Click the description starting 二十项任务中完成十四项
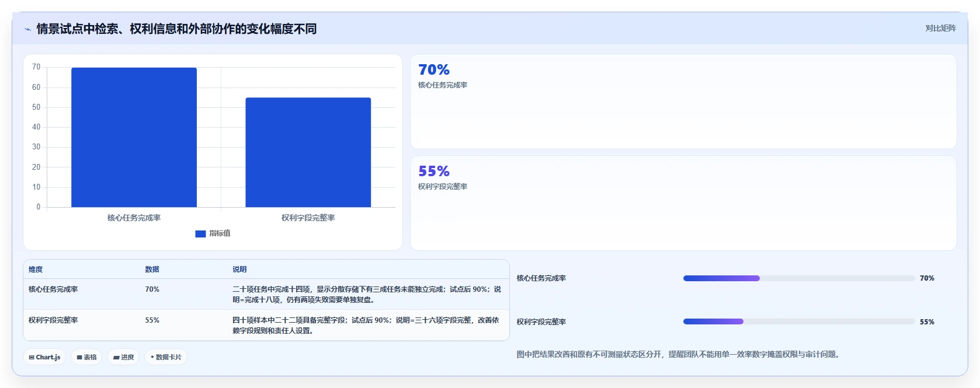The image size is (980, 388). click(367, 295)
